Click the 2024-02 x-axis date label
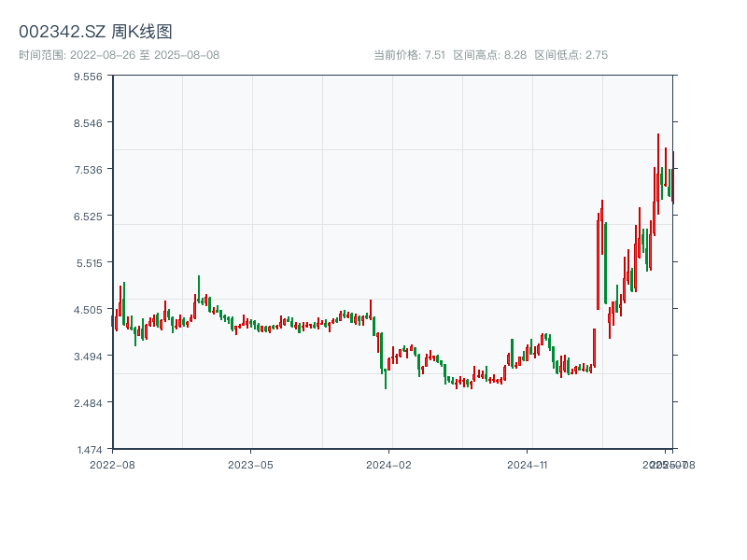The image size is (747, 560). [x=389, y=464]
